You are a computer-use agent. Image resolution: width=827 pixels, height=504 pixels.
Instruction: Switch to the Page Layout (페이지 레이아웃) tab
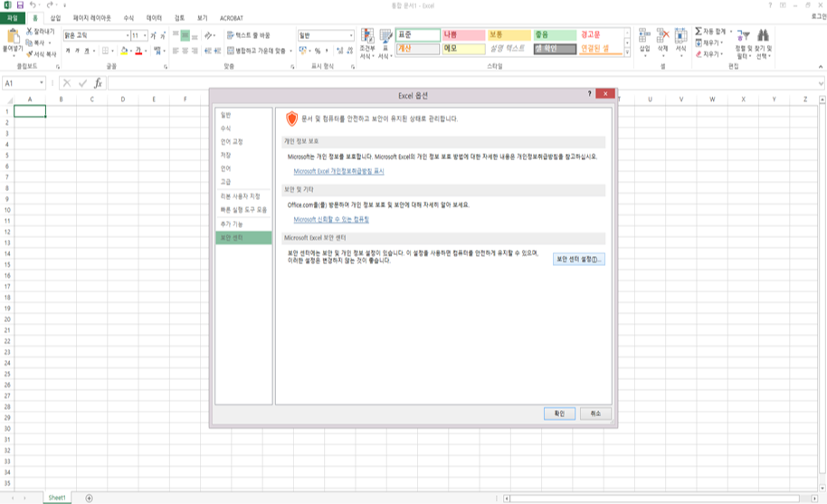(91, 18)
